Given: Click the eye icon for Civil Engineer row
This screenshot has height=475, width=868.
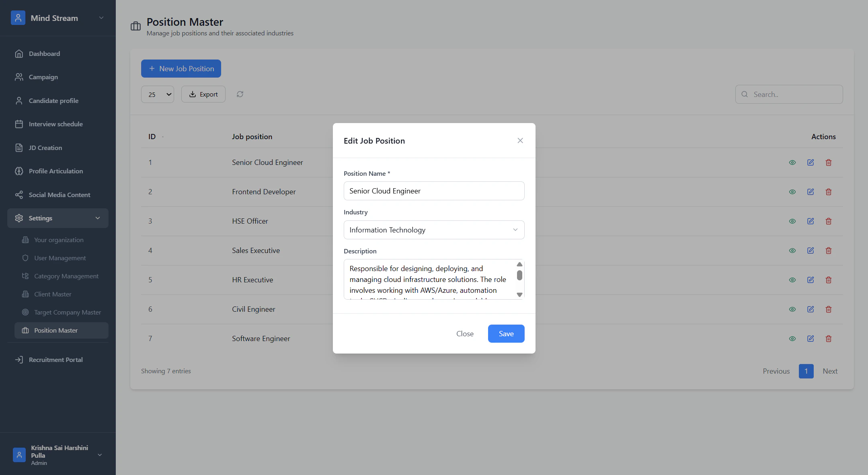Looking at the screenshot, I should pyautogui.click(x=792, y=309).
